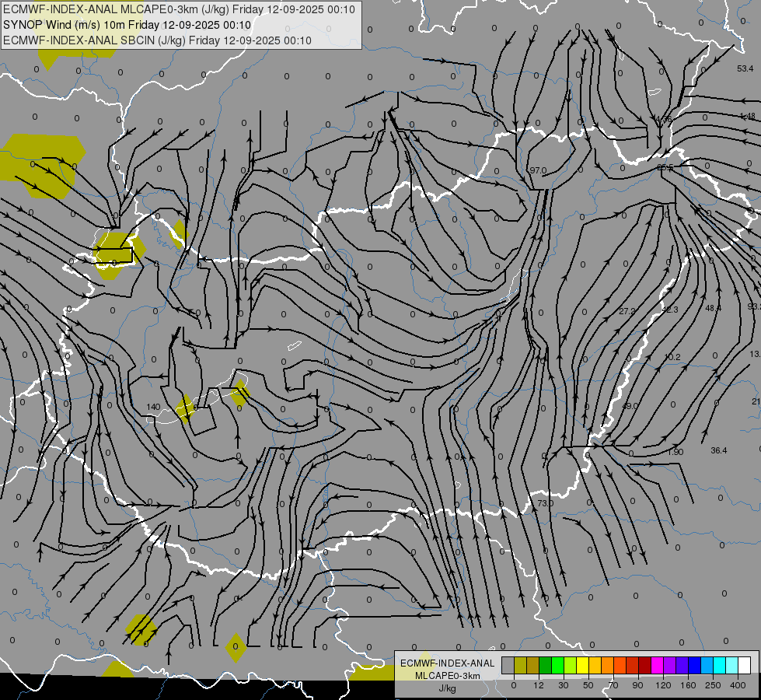Click the 42.3 value on the map
The height and width of the screenshot is (700, 761).
click(670, 310)
